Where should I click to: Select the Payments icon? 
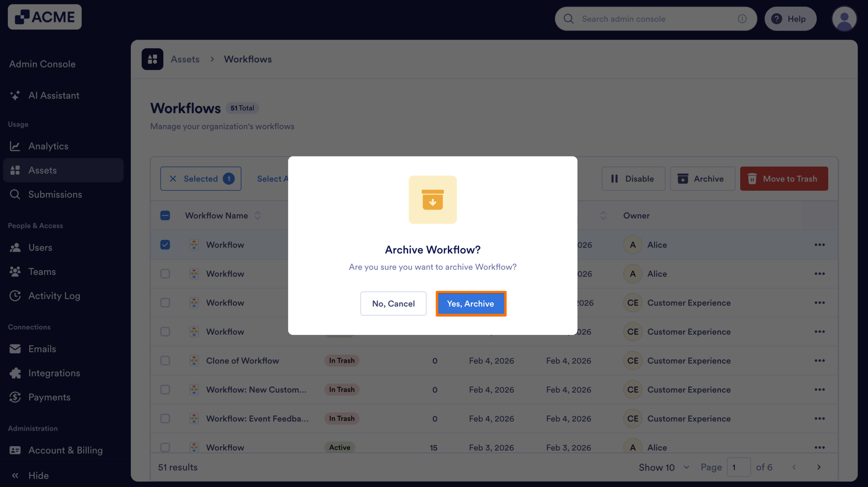tap(15, 397)
